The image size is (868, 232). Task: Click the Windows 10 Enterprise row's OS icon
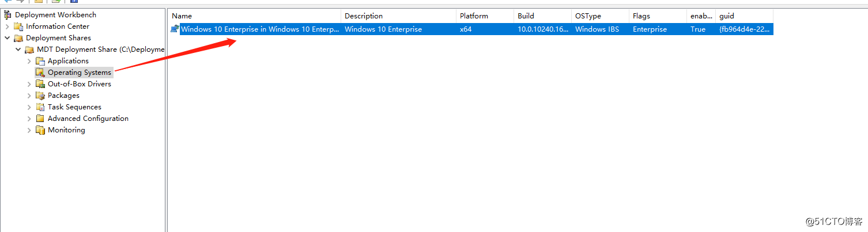175,29
